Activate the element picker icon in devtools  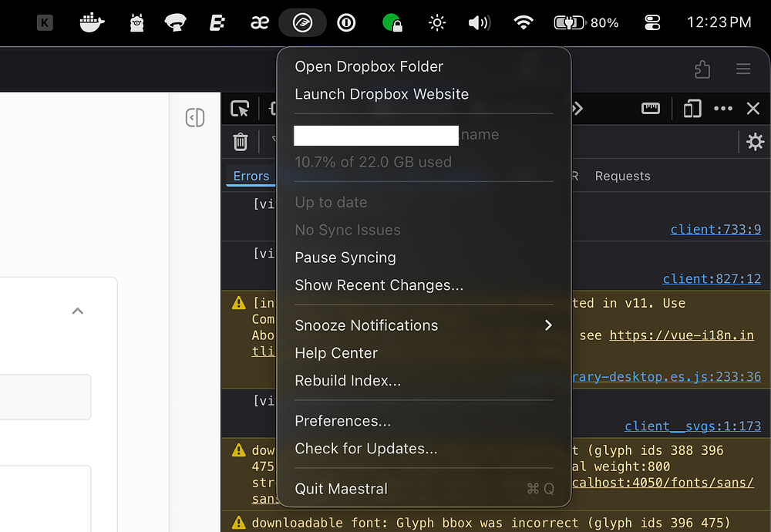click(x=240, y=108)
